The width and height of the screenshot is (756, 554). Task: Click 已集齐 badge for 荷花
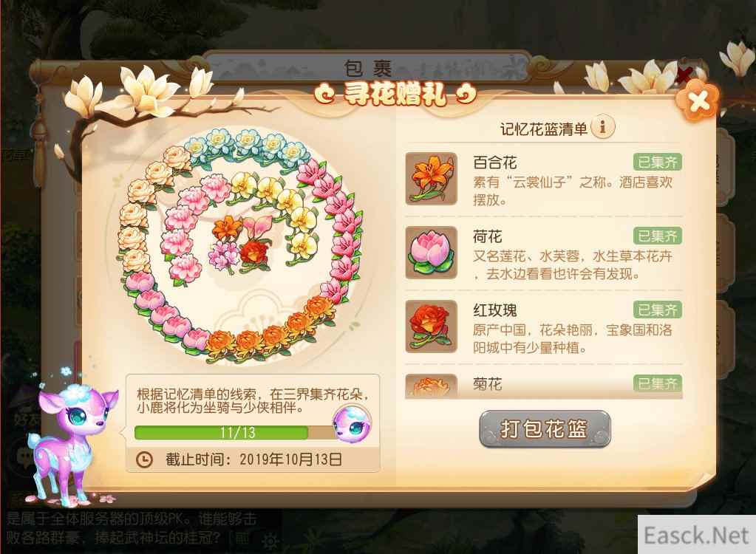(657, 236)
